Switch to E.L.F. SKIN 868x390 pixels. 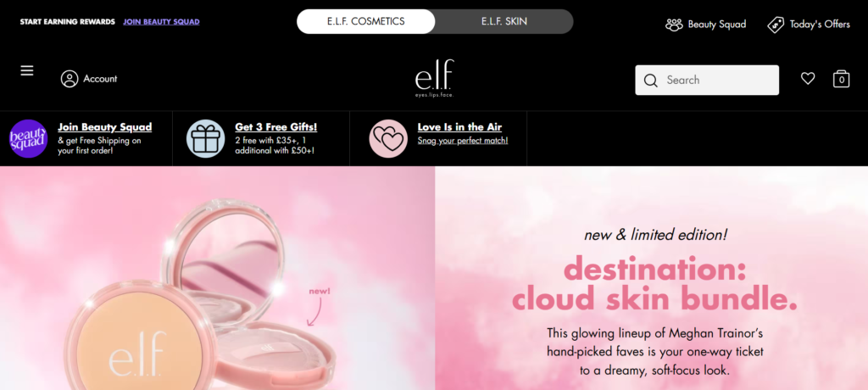coord(504,21)
